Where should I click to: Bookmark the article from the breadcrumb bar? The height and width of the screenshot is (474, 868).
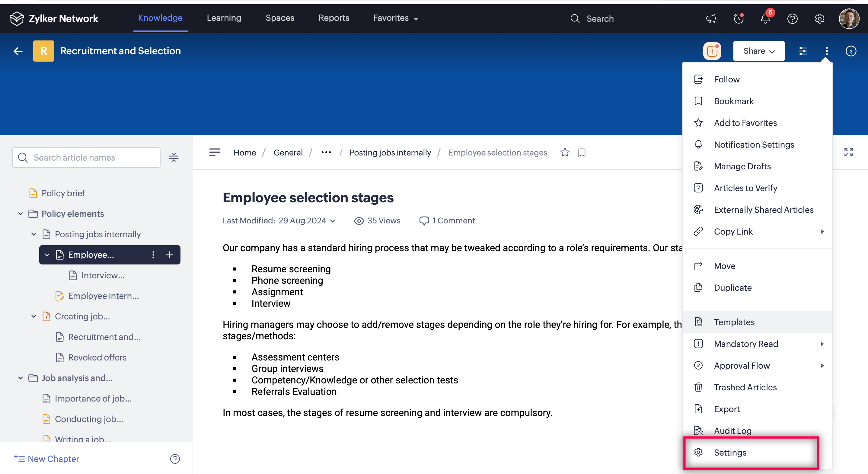coord(582,152)
